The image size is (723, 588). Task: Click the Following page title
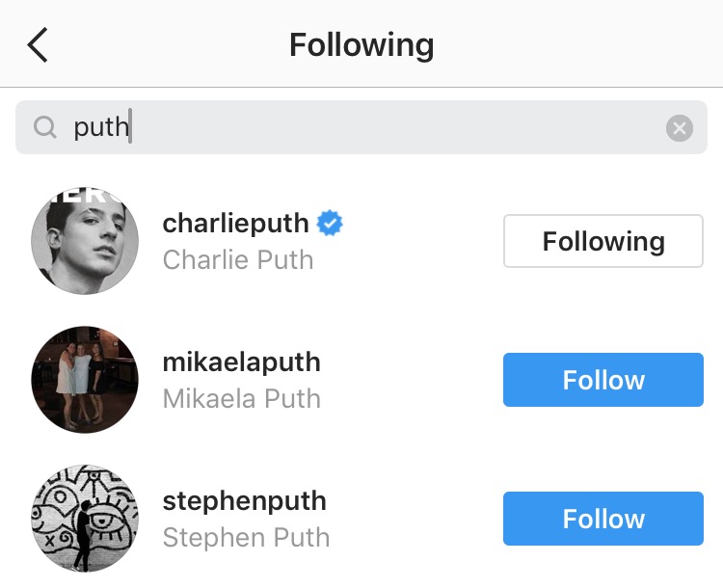click(x=361, y=45)
